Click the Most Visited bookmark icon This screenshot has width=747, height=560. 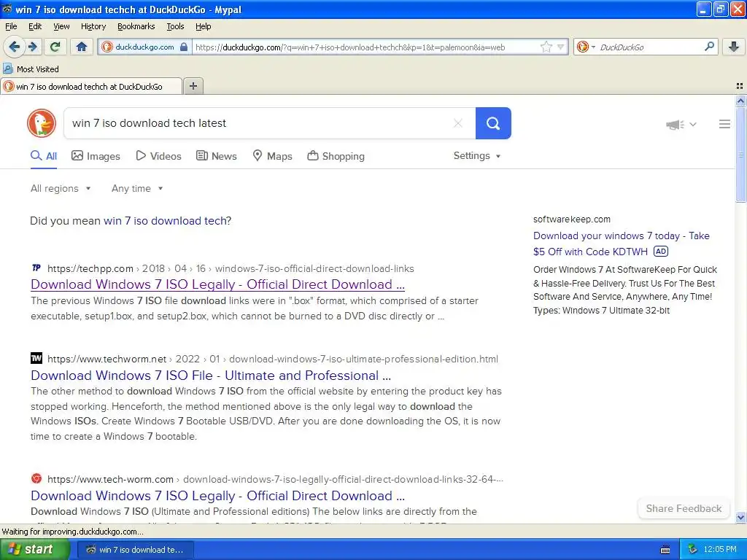click(7, 69)
